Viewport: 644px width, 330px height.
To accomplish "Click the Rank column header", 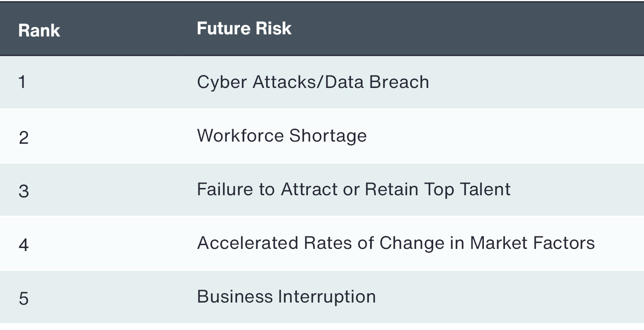I will [x=39, y=31].
